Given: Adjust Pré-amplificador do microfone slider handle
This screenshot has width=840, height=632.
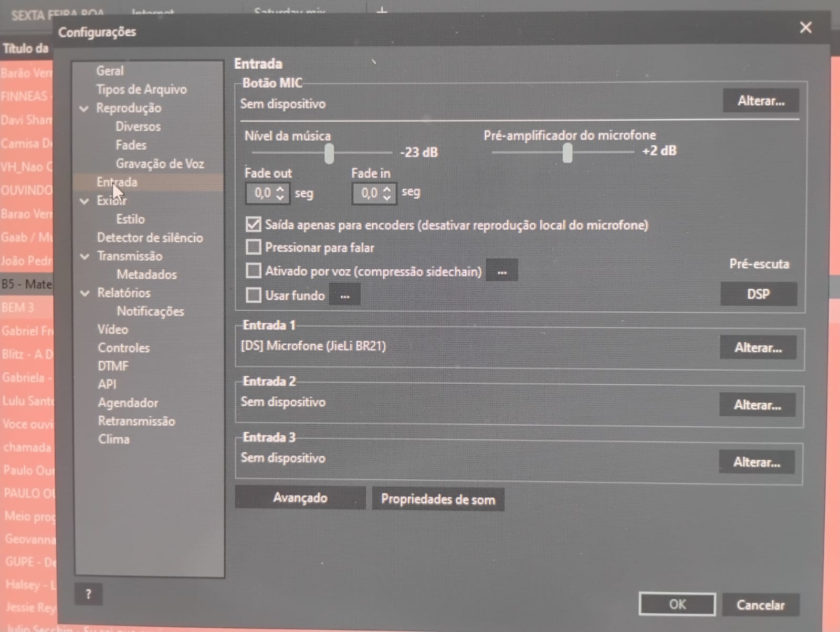Looking at the screenshot, I should (x=568, y=153).
